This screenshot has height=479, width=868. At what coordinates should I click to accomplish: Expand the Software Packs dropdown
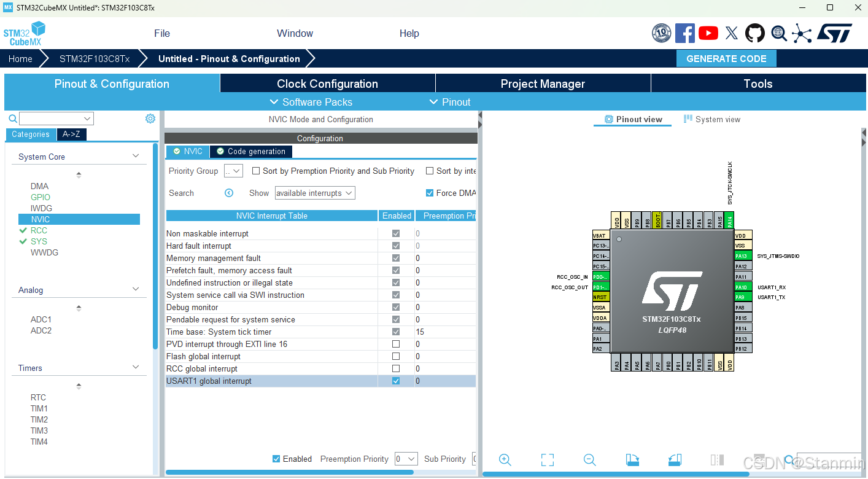coord(311,102)
